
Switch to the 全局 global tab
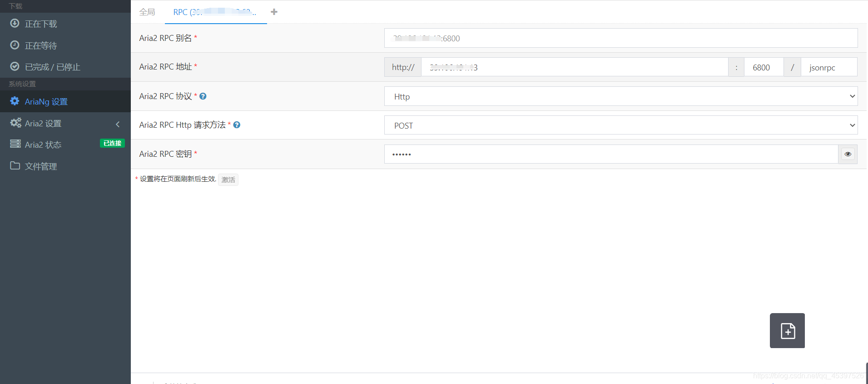coord(147,12)
